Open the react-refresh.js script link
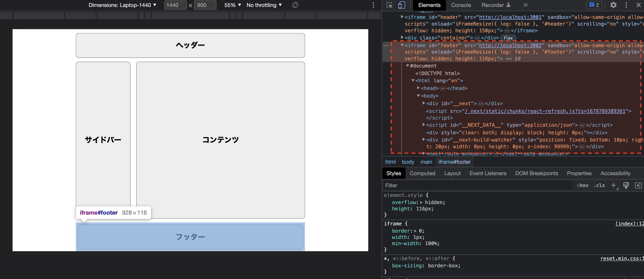This screenshot has width=644, height=279. pos(545,111)
